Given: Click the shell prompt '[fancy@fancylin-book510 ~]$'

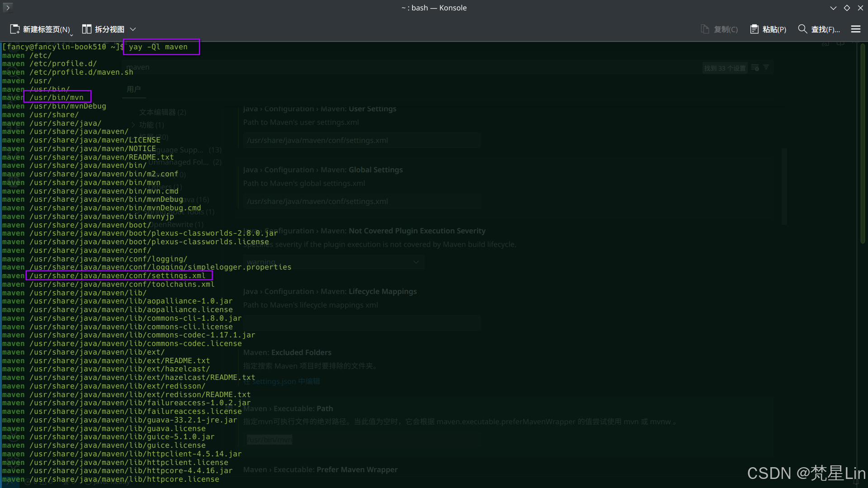Looking at the screenshot, I should click(62, 47).
